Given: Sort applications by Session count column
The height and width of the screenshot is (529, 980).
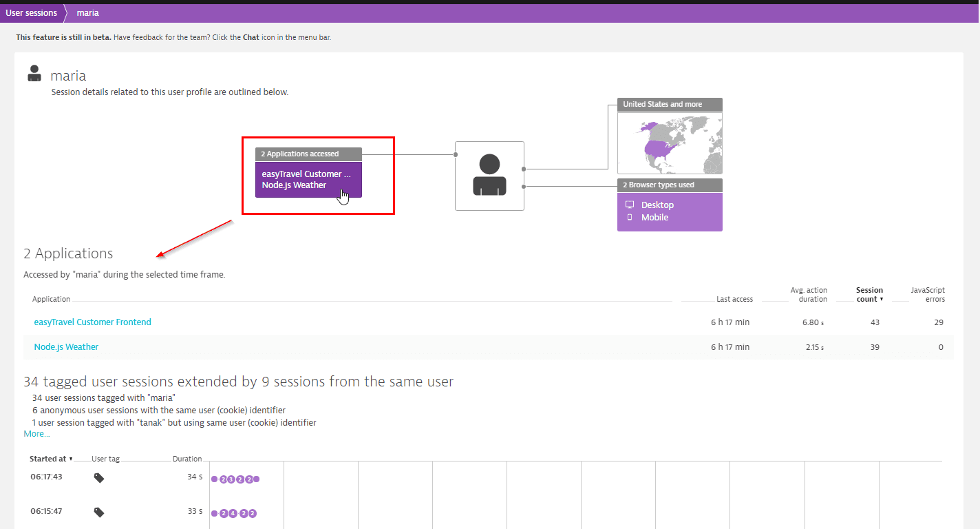Looking at the screenshot, I should coord(869,295).
